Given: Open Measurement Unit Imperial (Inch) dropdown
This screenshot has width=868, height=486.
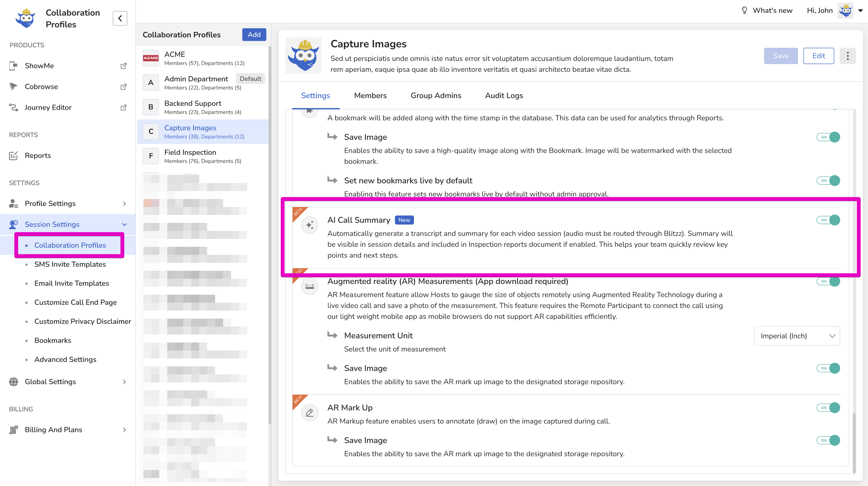Looking at the screenshot, I should (797, 336).
